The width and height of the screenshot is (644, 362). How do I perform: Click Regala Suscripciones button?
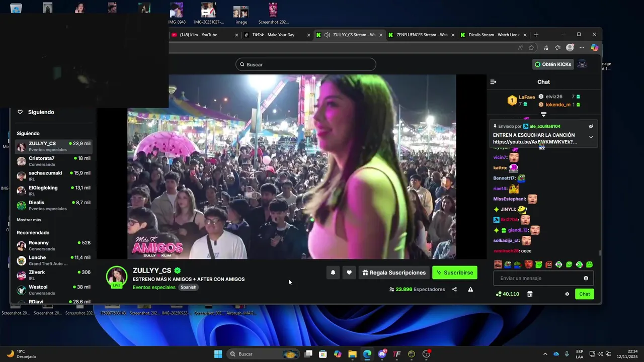tap(394, 273)
